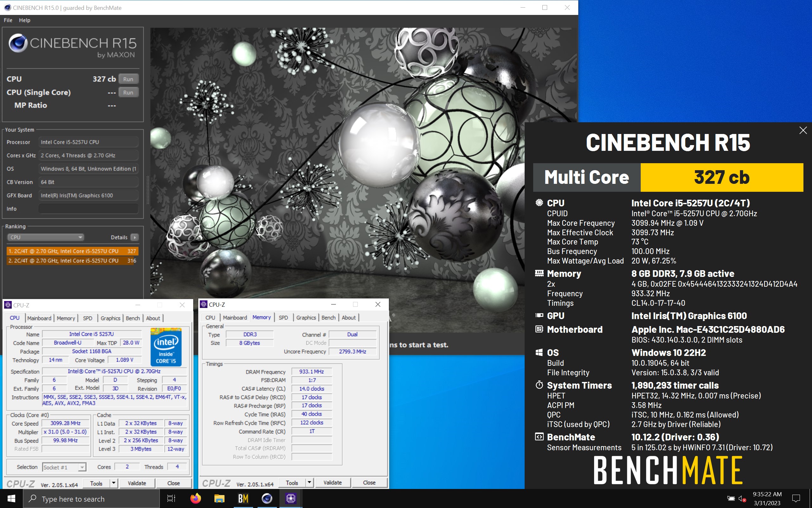Switch to Mainboard tab in CPU-Z CPU window

39,318
